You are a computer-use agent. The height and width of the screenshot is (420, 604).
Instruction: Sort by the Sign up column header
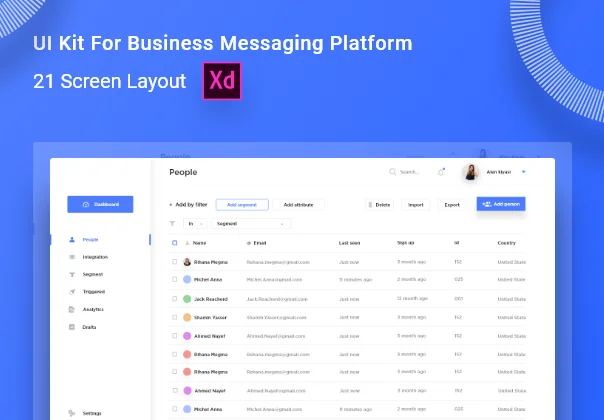click(406, 243)
